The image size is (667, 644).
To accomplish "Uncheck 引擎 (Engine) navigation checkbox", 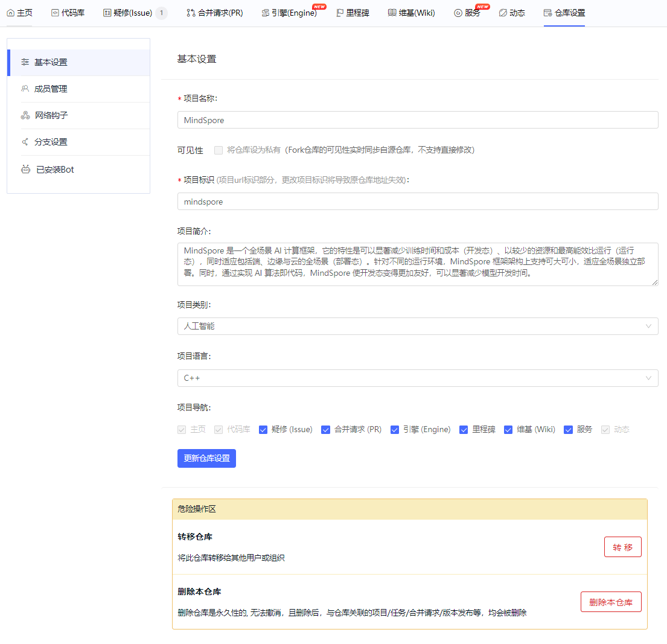I will [394, 430].
